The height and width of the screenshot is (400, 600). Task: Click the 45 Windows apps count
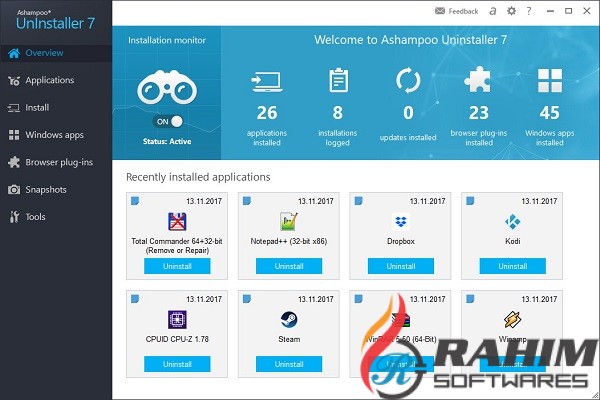[549, 113]
